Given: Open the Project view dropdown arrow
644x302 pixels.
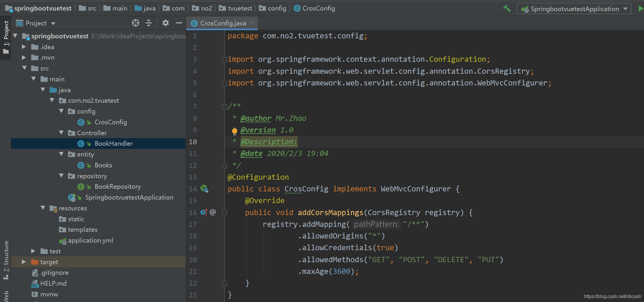Looking at the screenshot, I should 53,23.
